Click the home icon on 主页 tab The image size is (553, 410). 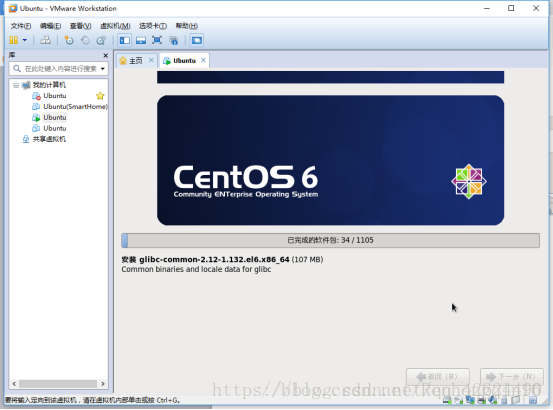pyautogui.click(x=123, y=61)
